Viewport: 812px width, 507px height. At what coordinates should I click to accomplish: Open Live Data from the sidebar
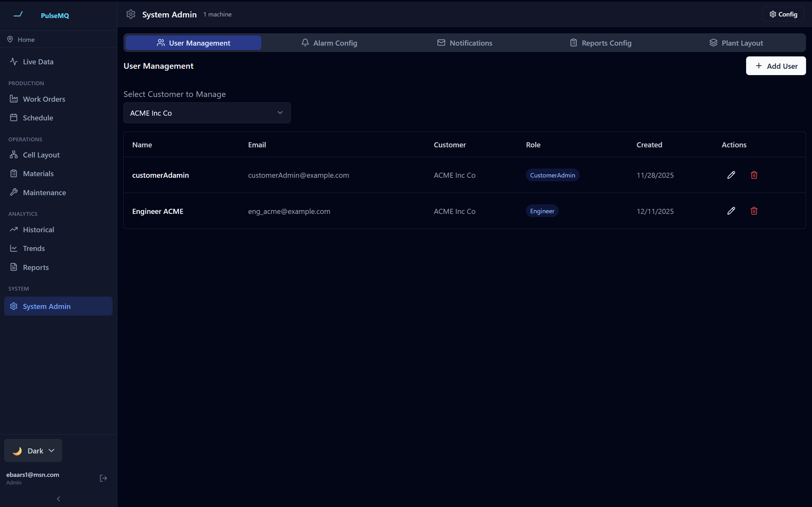click(38, 62)
